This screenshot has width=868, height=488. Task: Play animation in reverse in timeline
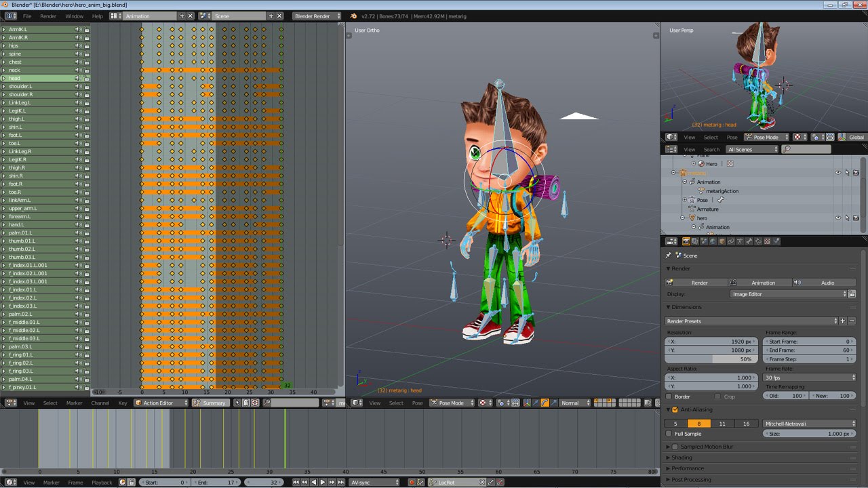pyautogui.click(x=313, y=483)
